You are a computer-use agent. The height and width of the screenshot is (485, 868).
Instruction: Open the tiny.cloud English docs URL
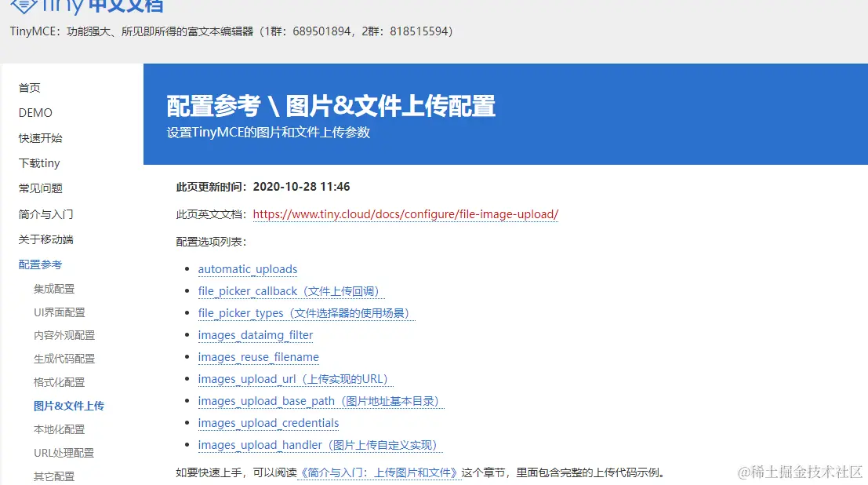tap(405, 214)
